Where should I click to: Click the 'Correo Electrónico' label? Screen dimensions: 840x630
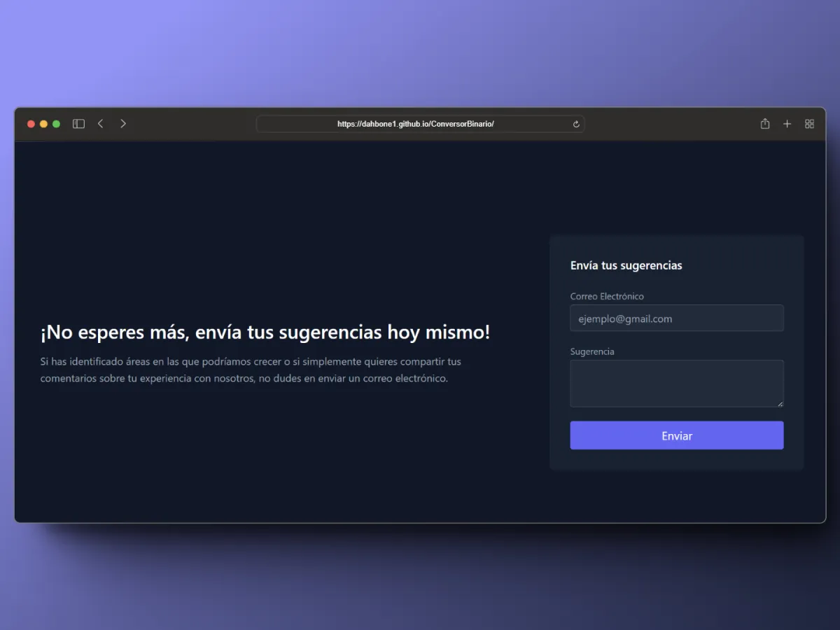(607, 296)
